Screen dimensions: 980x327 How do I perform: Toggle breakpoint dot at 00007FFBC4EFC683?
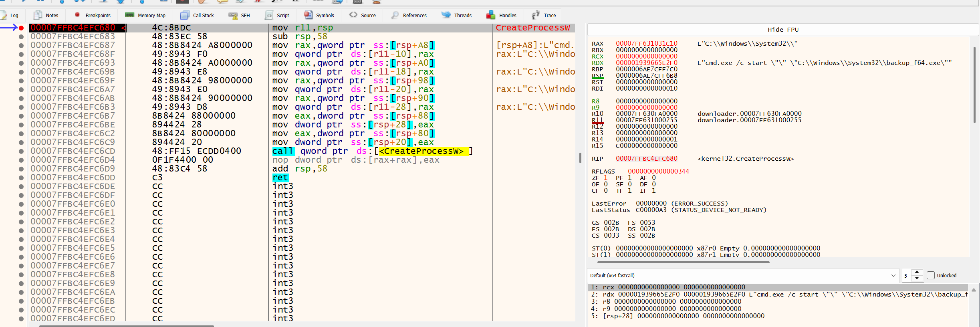click(x=21, y=36)
